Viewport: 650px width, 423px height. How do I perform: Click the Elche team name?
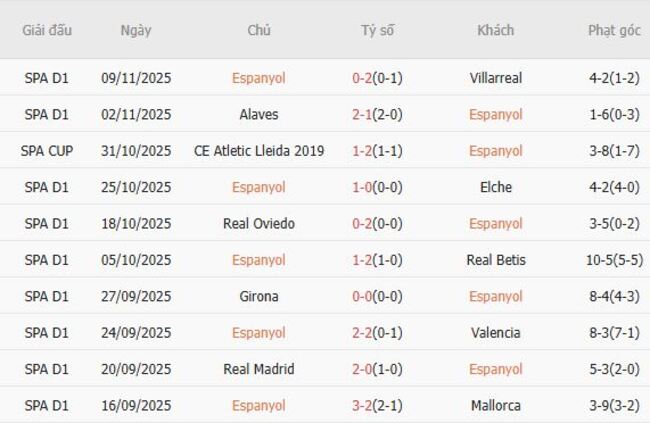click(x=495, y=187)
